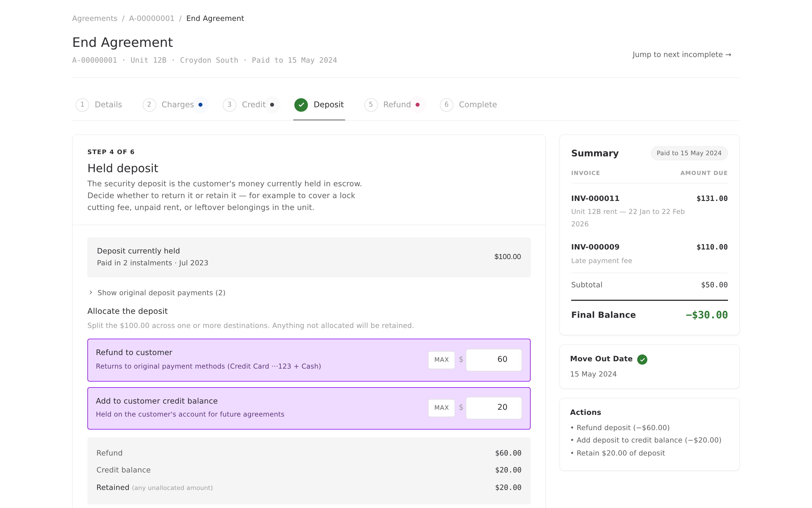The width and height of the screenshot is (812, 508).
Task: Open Agreements breadcrumb link
Action: [95, 18]
